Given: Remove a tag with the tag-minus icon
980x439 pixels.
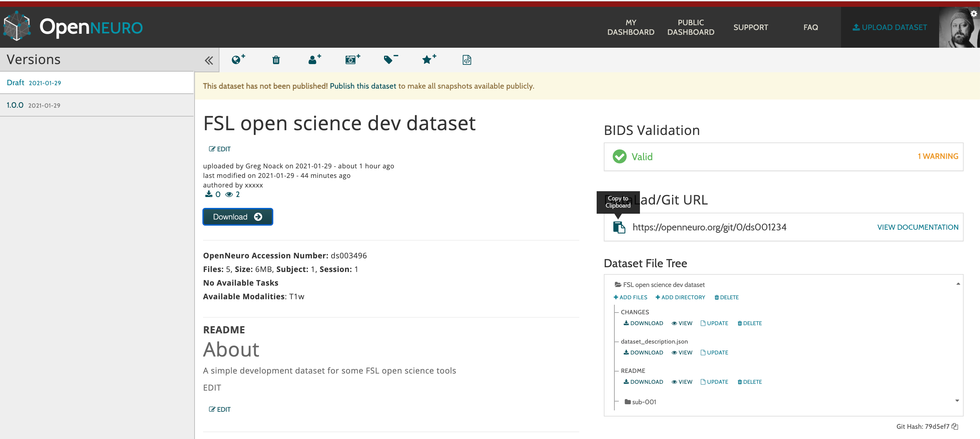Looking at the screenshot, I should pyautogui.click(x=390, y=60).
